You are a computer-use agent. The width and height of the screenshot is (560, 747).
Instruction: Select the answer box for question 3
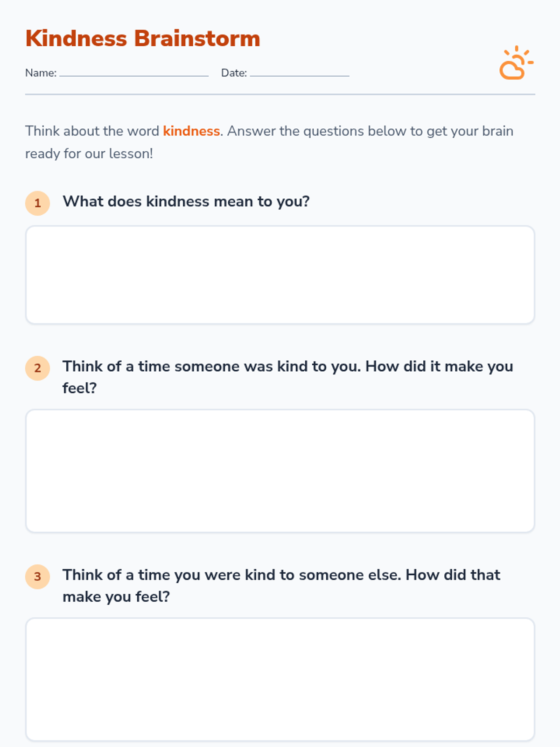pos(280,679)
